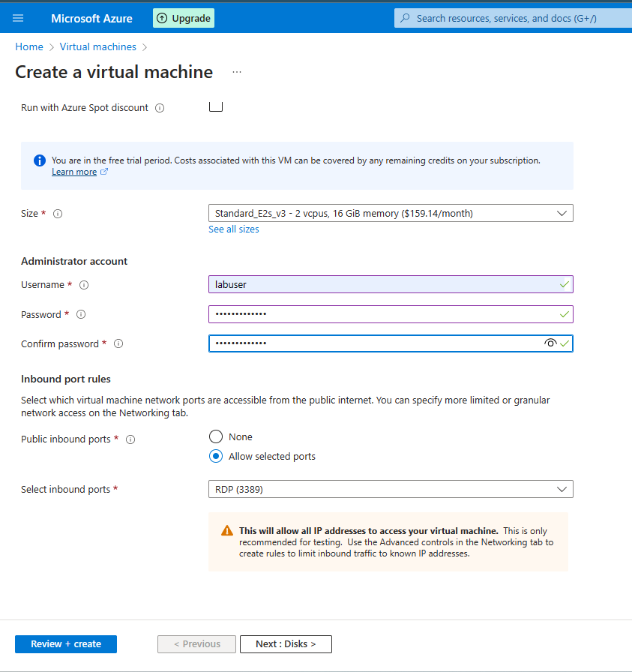Select the Allow selected ports option
Viewport: 632px width, 672px height.
[x=215, y=455]
